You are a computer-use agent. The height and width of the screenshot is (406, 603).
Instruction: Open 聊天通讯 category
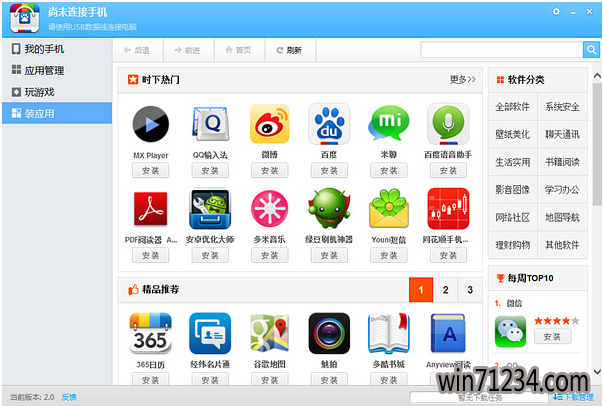click(562, 134)
